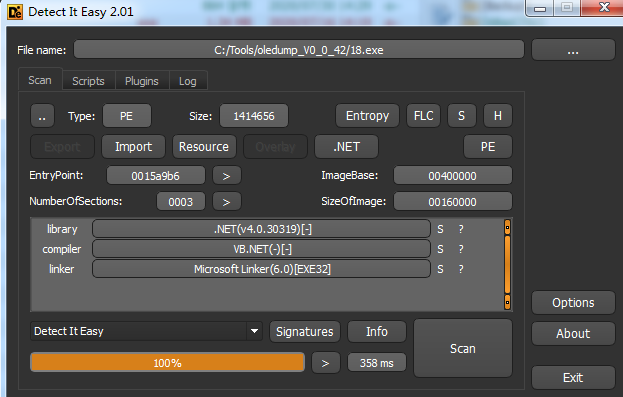Click the results scrollbar up arrow
Image resolution: width=623 pixels, height=397 pixels.
[507, 228]
